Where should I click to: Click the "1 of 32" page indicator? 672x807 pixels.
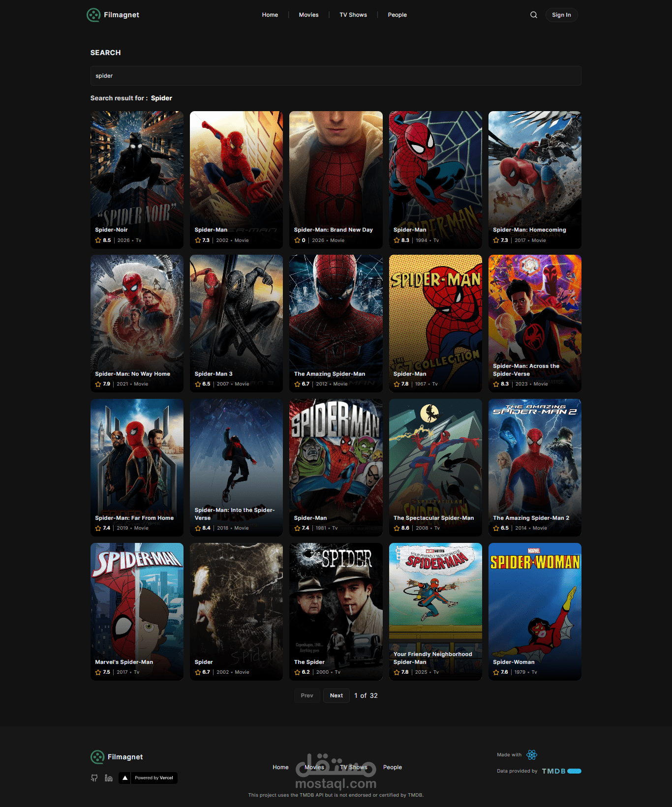[366, 695]
